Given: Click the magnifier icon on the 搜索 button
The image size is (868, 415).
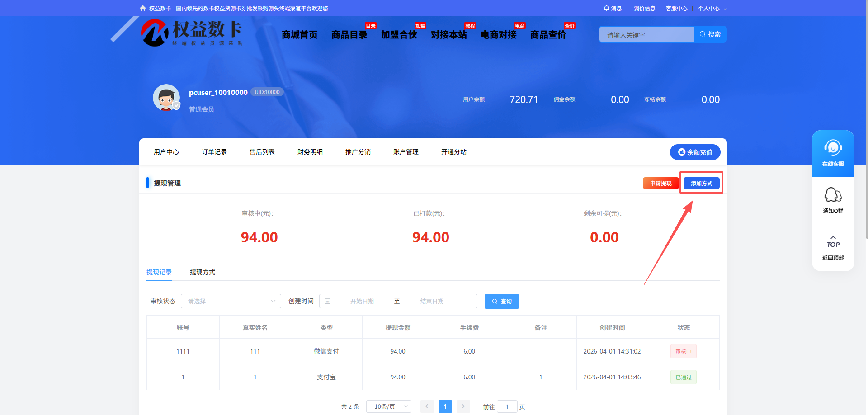Looking at the screenshot, I should pyautogui.click(x=702, y=34).
